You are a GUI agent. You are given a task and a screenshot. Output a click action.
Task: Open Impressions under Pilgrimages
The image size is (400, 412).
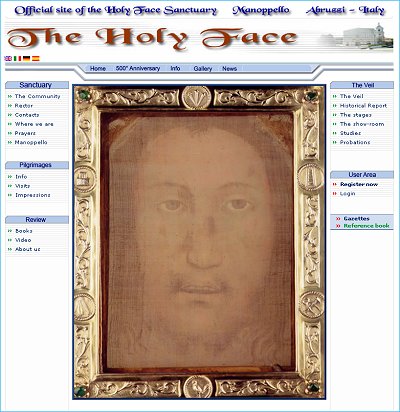33,195
